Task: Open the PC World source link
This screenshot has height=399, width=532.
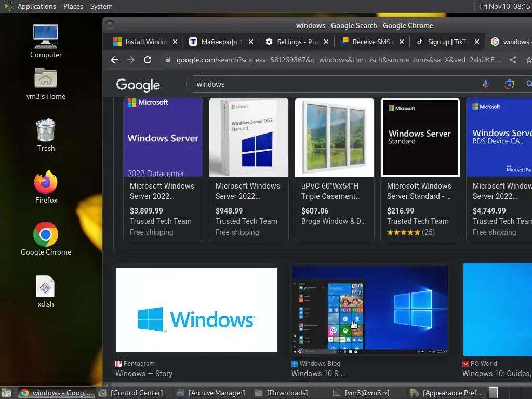Action: (480, 363)
